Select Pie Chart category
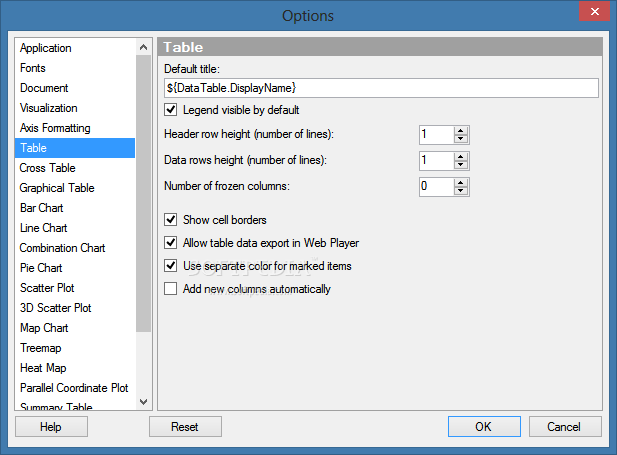The height and width of the screenshot is (455, 617). [75, 268]
